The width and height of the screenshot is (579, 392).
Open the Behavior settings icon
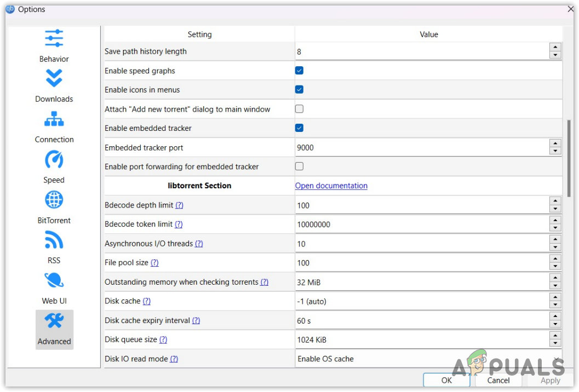coord(54,38)
